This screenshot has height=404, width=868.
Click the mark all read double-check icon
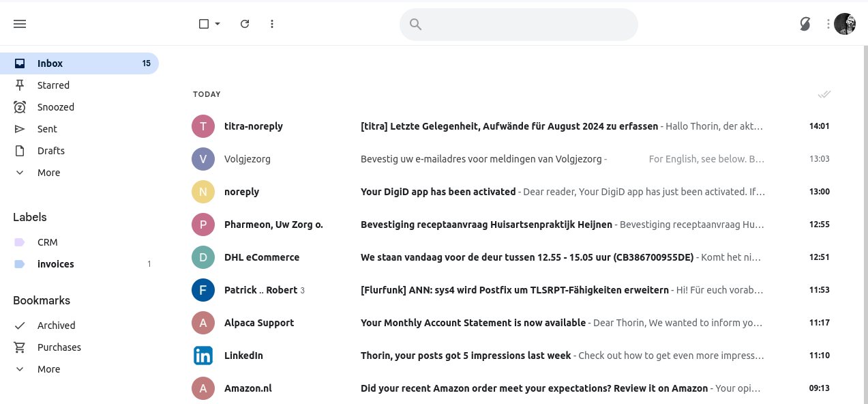(824, 94)
